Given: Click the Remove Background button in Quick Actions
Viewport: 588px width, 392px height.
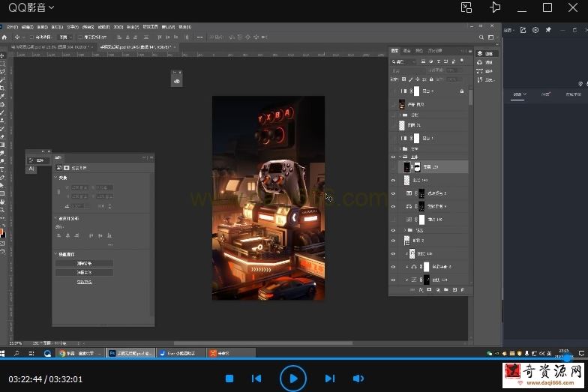Looking at the screenshot, I should click(84, 264).
